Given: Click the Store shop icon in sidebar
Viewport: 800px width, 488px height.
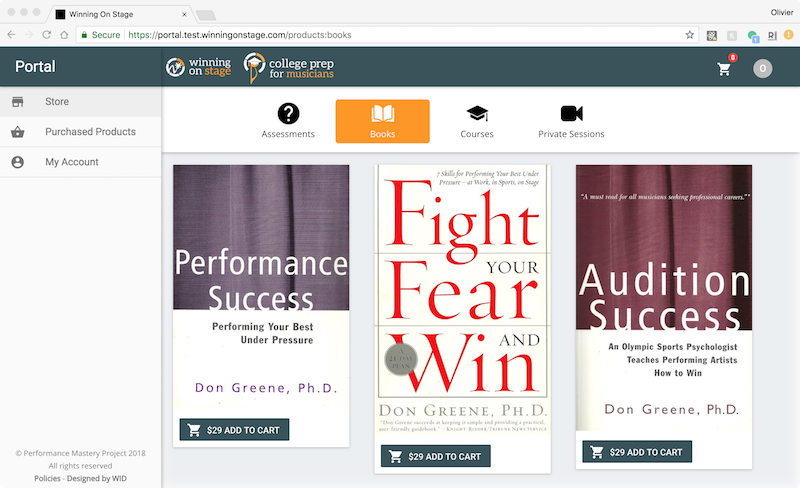Looking at the screenshot, I should coord(18,102).
